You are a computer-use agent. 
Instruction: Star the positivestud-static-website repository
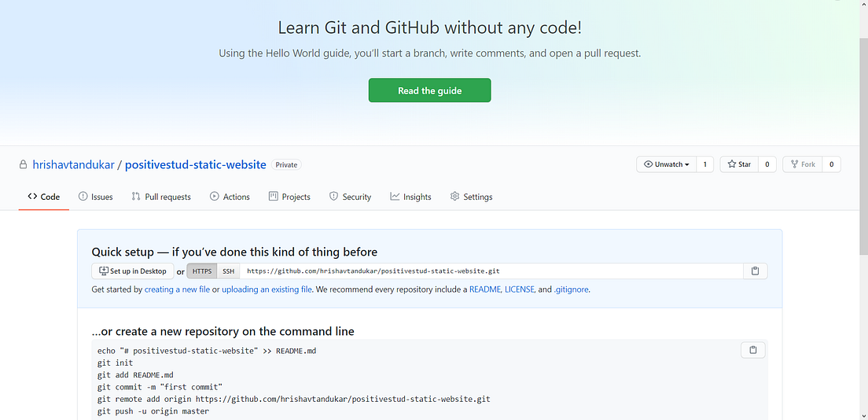(739, 164)
